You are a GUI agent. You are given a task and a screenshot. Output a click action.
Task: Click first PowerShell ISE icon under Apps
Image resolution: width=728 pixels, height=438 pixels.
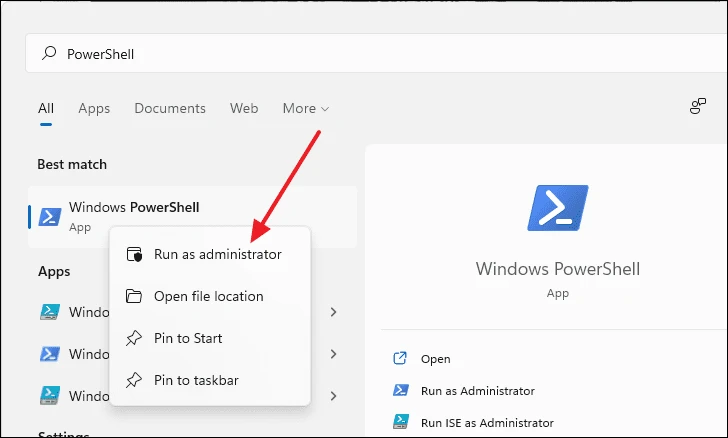click(x=50, y=312)
